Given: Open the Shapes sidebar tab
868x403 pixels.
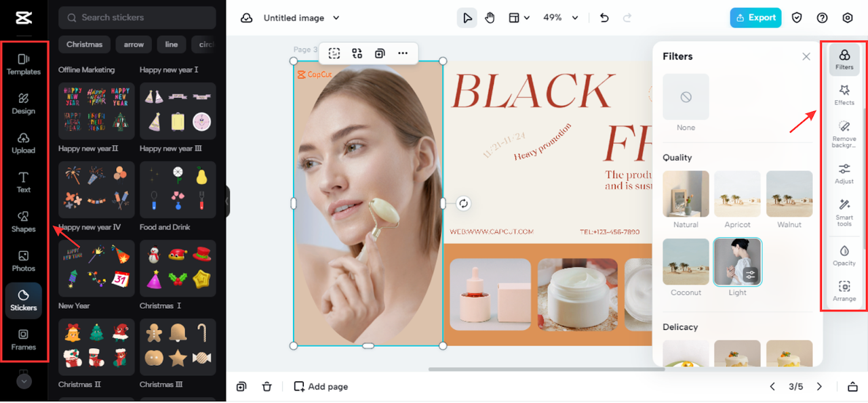Looking at the screenshot, I should [x=24, y=221].
